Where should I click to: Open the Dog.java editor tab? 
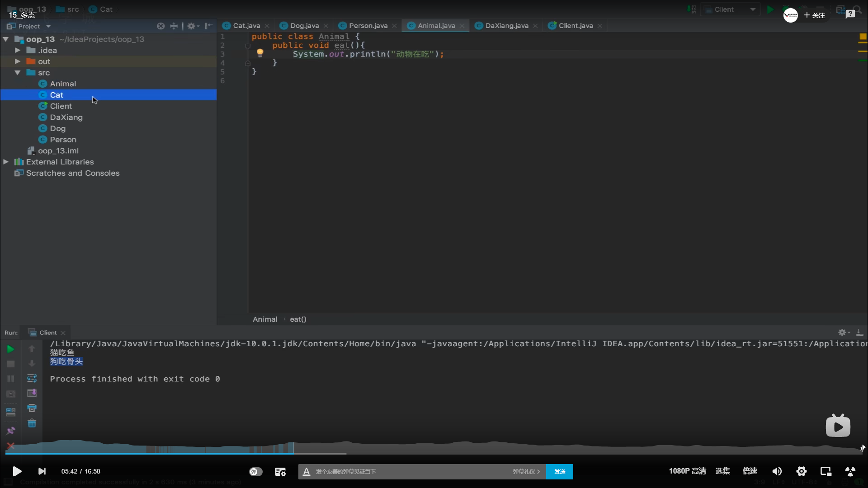click(x=304, y=26)
